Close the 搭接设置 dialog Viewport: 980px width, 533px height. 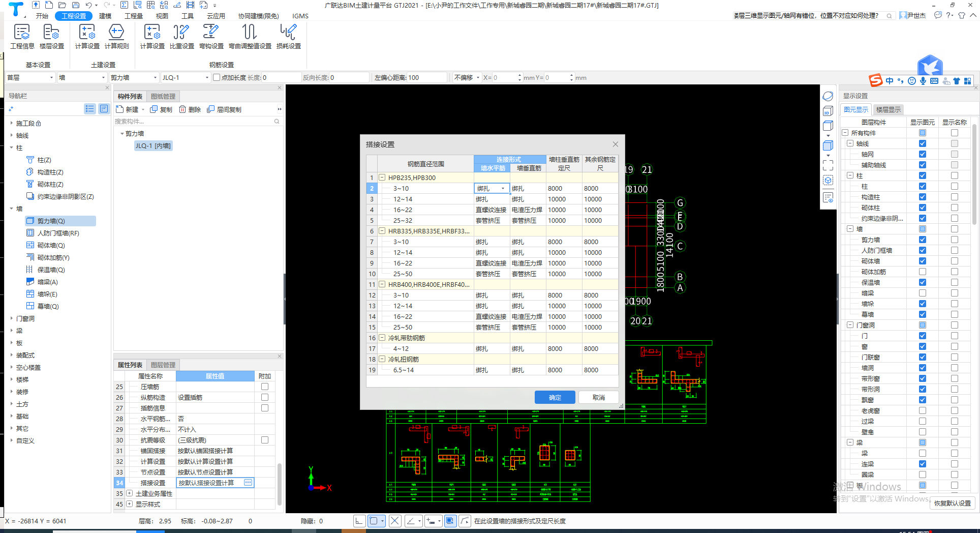[615, 144]
